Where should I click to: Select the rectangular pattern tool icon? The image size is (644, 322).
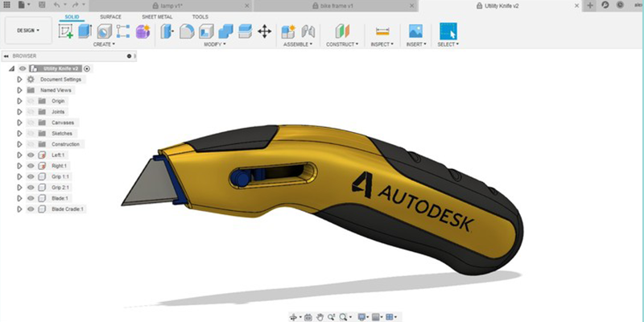click(123, 31)
